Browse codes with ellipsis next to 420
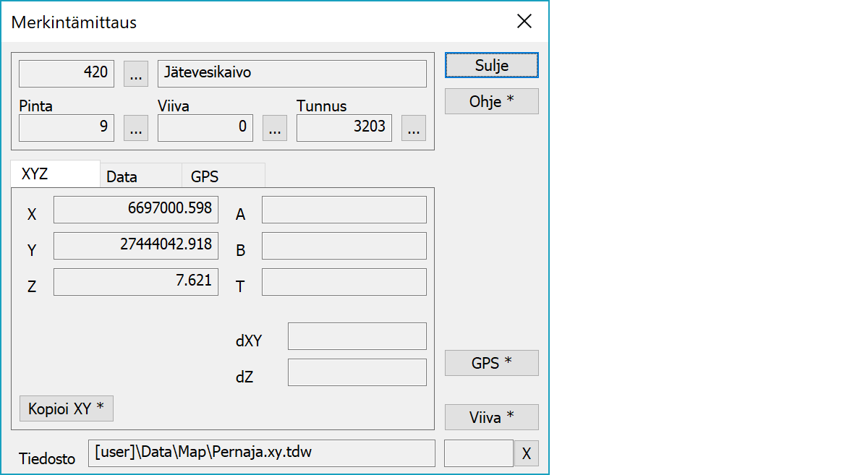868x475 pixels. 136,73
